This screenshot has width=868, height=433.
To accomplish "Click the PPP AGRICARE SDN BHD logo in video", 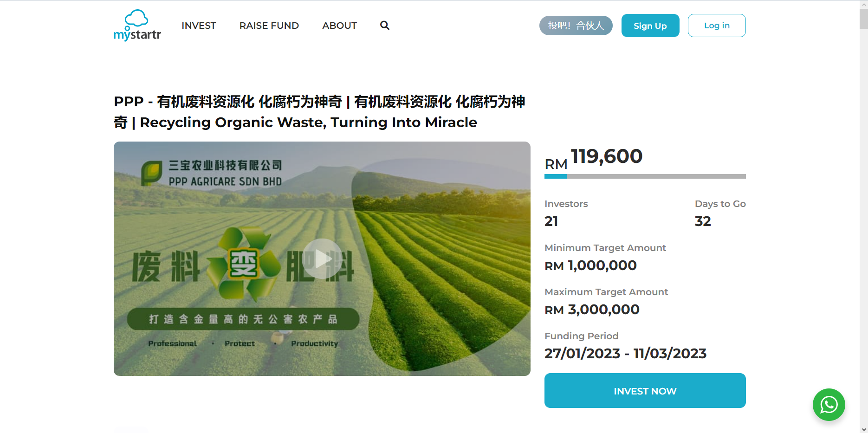I will point(212,173).
